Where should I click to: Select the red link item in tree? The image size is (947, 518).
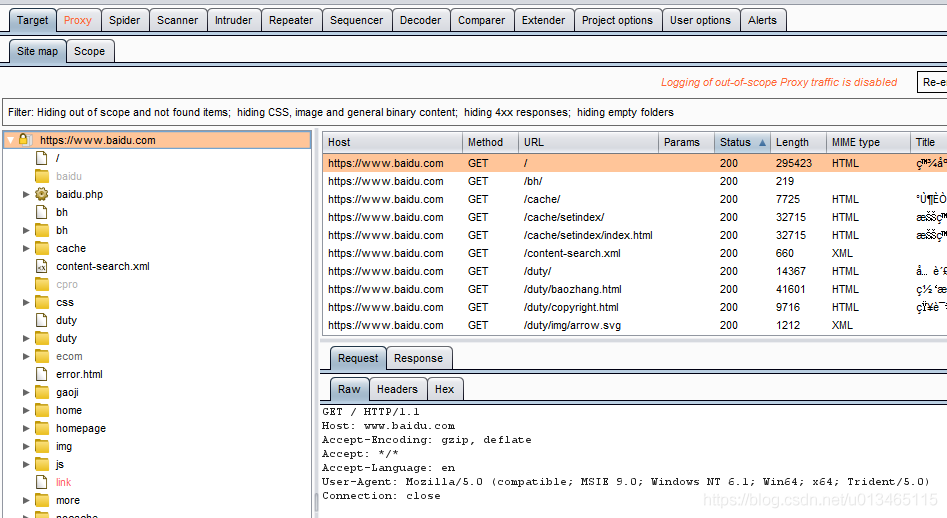63,482
